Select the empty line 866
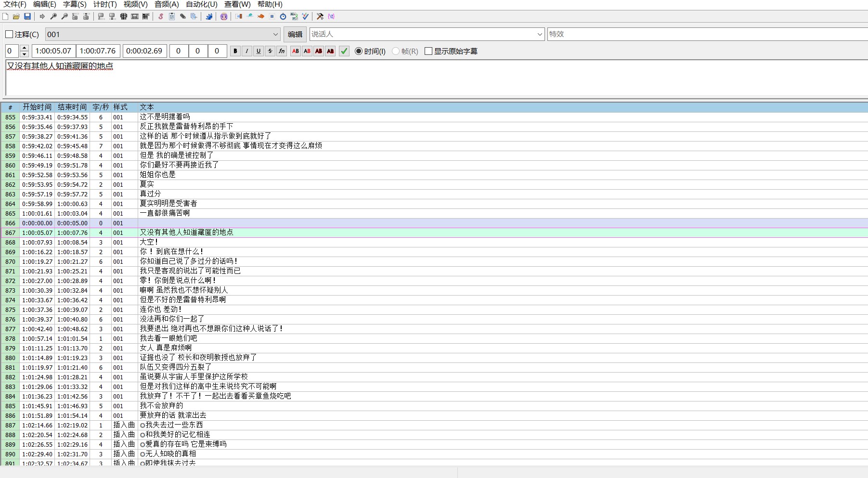The image size is (868, 478). pyautogui.click(x=434, y=223)
